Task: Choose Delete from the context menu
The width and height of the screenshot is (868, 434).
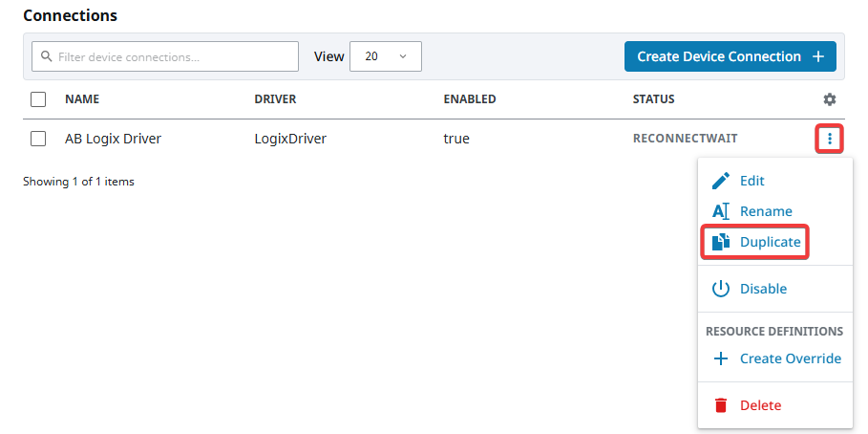Action: [775, 405]
